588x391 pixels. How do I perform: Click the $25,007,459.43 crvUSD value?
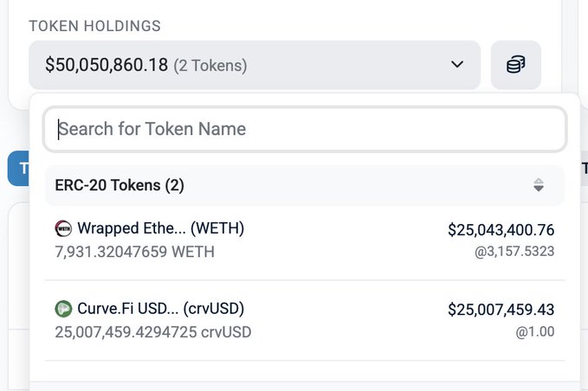pyautogui.click(x=501, y=309)
